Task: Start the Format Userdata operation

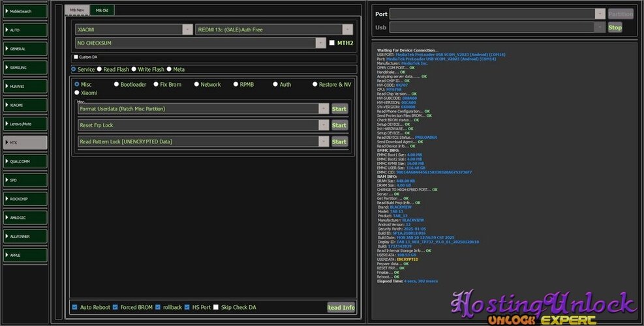Action: pos(339,109)
